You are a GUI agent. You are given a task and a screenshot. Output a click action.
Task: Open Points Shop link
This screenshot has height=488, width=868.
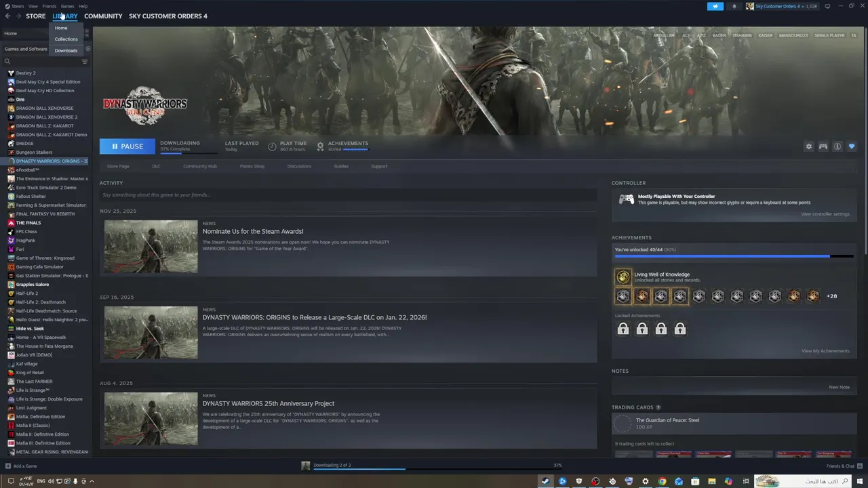[252, 166]
